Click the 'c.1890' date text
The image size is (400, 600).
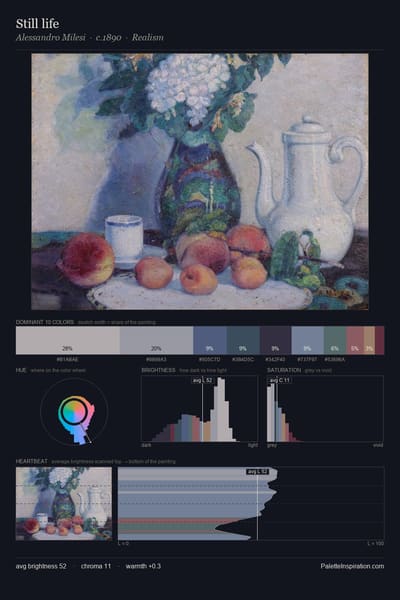(109, 38)
